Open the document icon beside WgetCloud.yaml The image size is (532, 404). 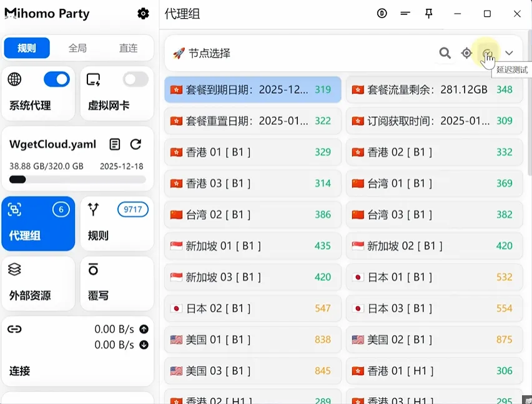(114, 144)
